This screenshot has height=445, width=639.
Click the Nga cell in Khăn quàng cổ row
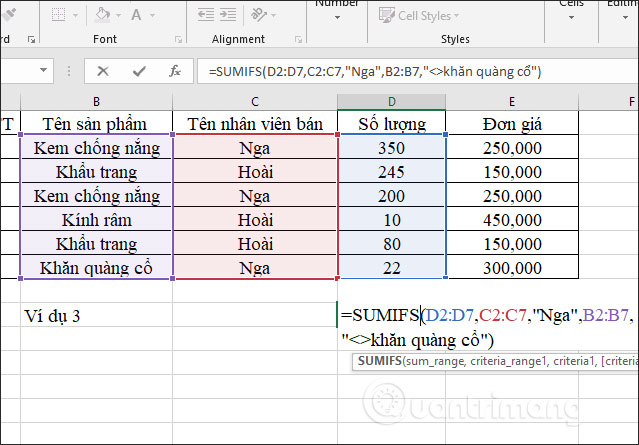click(x=255, y=268)
